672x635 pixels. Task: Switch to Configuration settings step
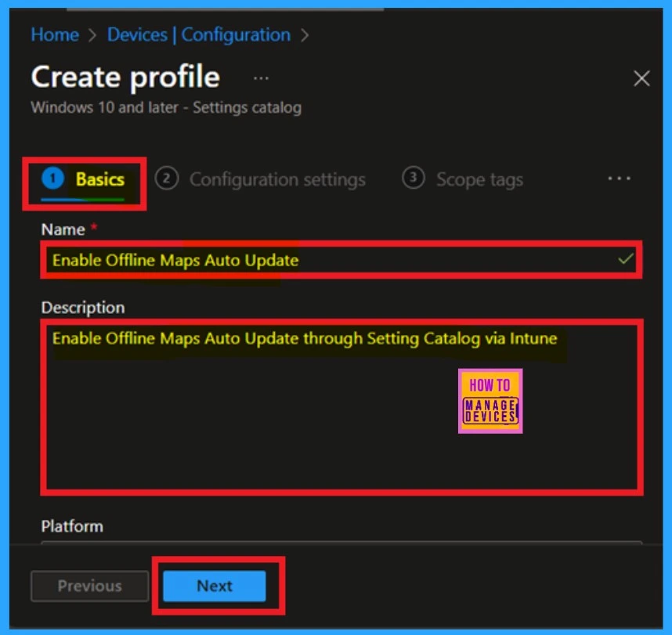point(261,179)
